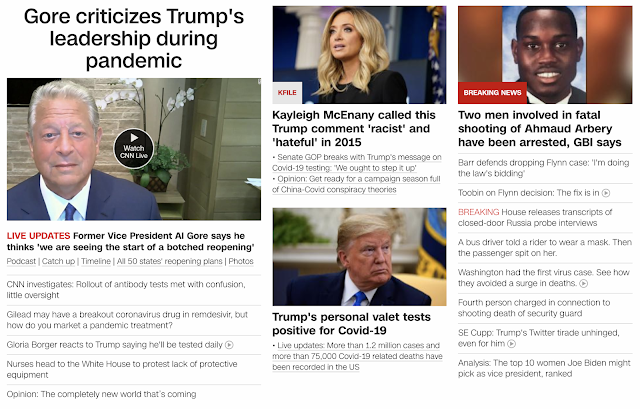The height and width of the screenshot is (409, 640).
Task: Open Kayleigh McEnany 'racist' comment headline
Action: coord(354,129)
